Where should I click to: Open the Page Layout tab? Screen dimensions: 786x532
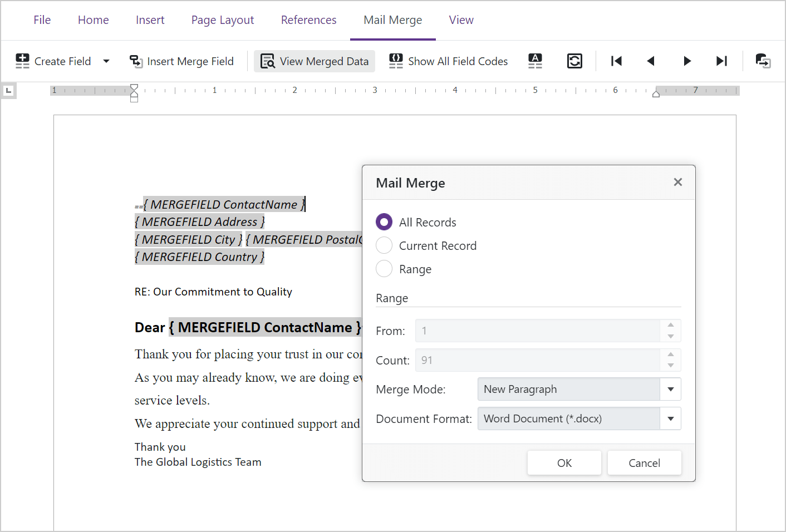pyautogui.click(x=222, y=19)
